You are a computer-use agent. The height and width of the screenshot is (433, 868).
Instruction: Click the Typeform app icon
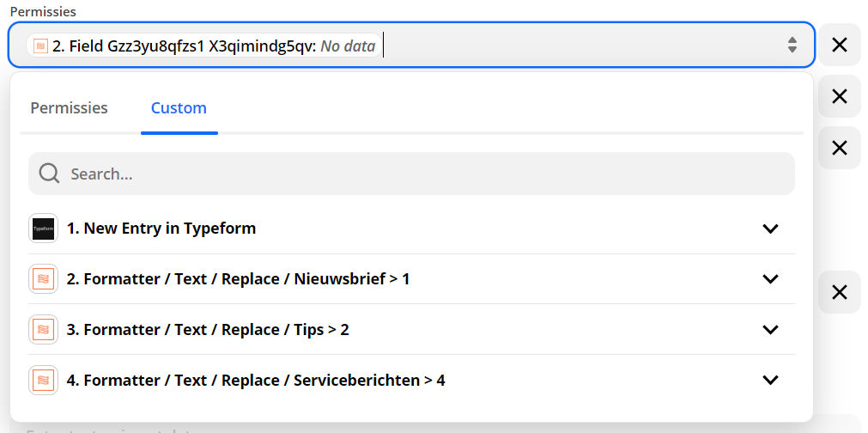[43, 229]
